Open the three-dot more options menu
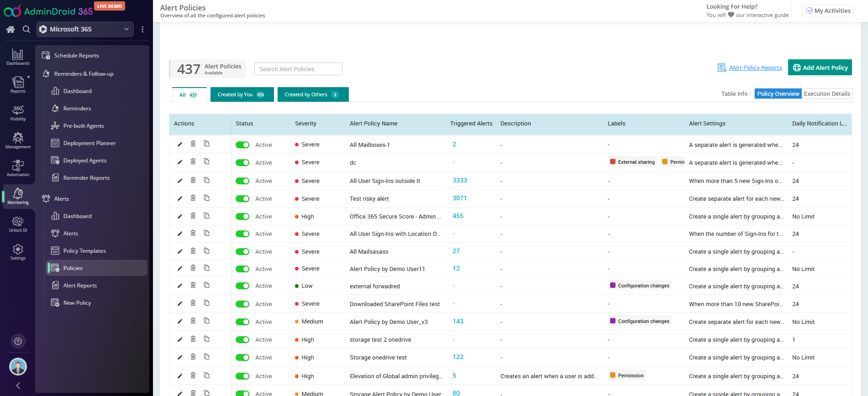 (x=142, y=29)
